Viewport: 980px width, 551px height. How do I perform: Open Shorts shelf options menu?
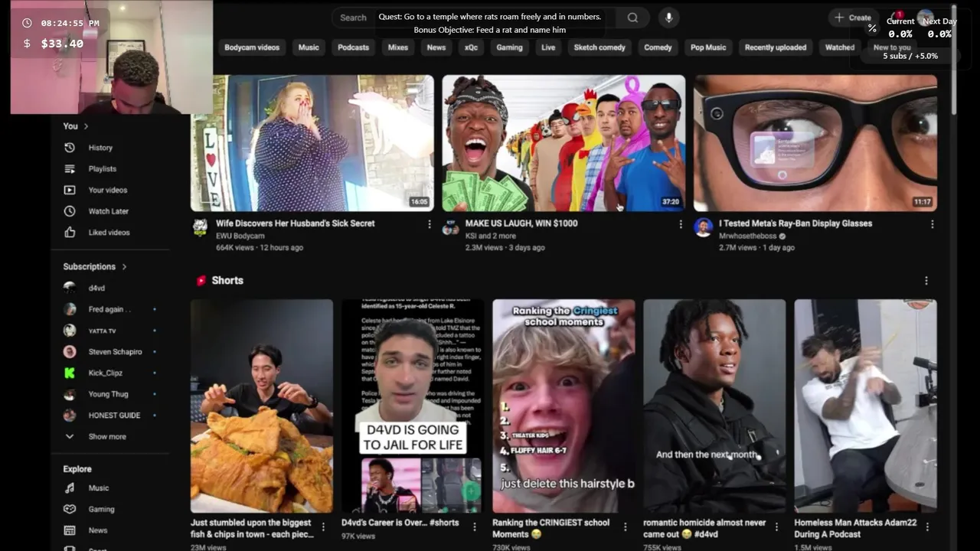click(x=926, y=281)
